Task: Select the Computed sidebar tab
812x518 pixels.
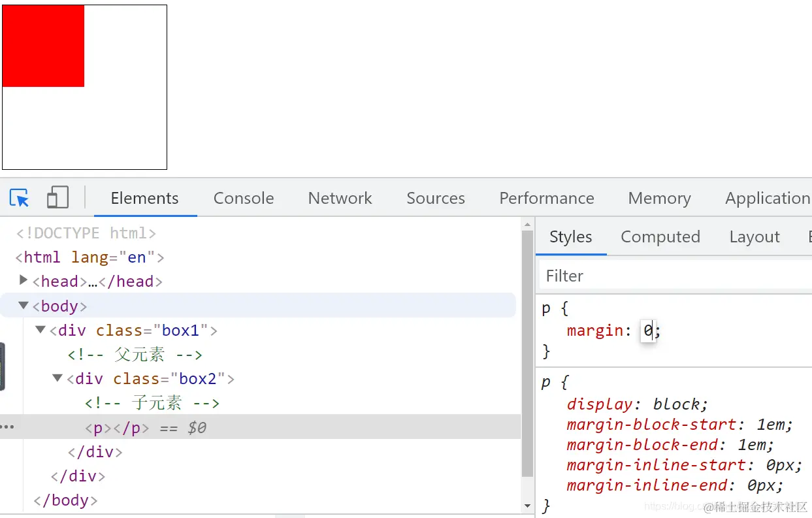Action: pyautogui.click(x=660, y=236)
